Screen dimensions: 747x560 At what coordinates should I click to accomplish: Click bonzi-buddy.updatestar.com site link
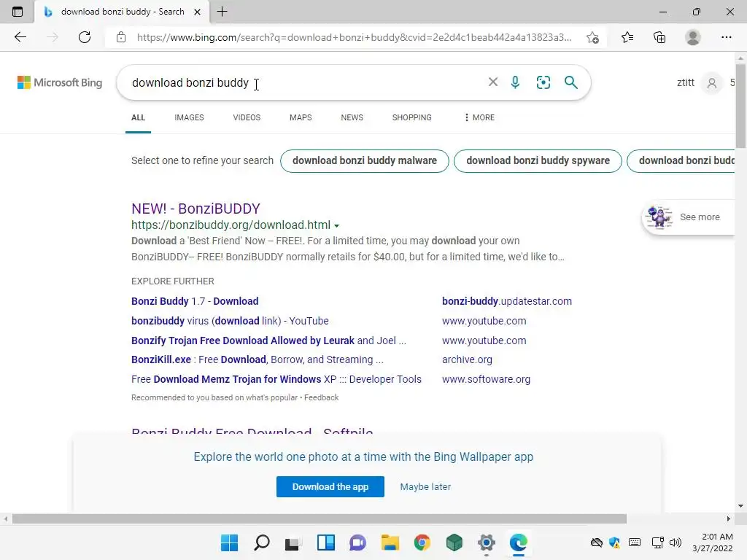tap(507, 301)
